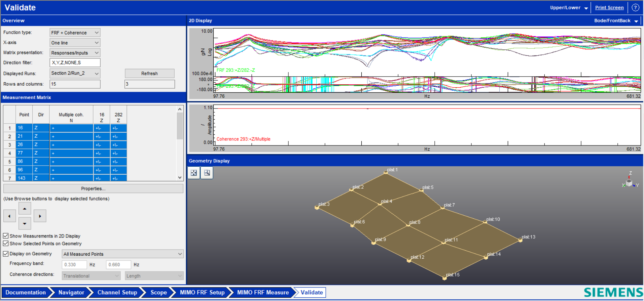Select matrix row with Point 143
This screenshot has height=301, width=644.
click(65, 178)
